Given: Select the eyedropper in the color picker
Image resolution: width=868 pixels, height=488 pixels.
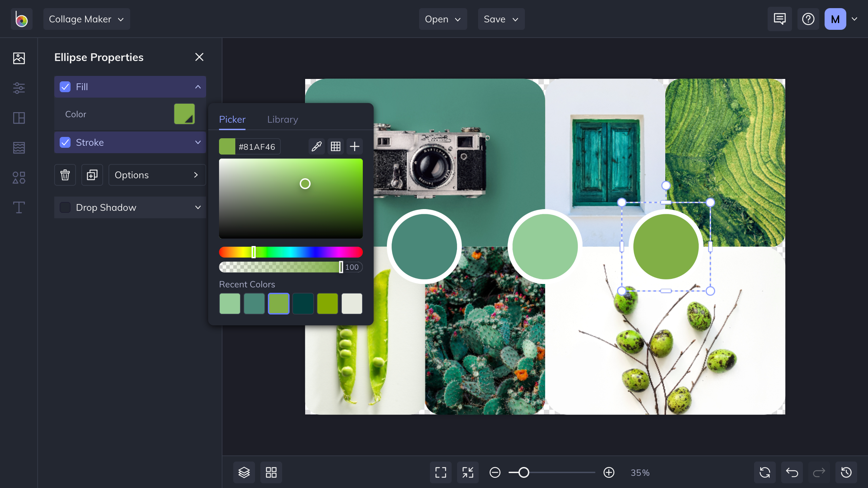Looking at the screenshot, I should pos(316,146).
